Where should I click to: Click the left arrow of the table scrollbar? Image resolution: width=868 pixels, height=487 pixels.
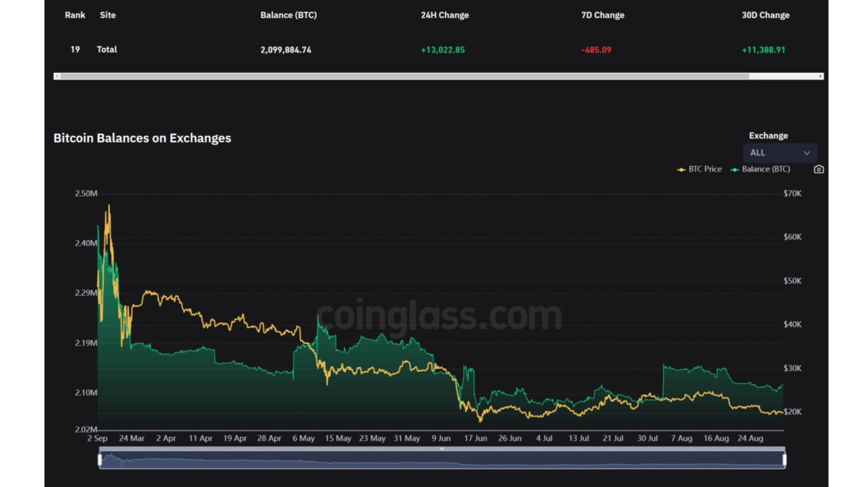tap(57, 76)
